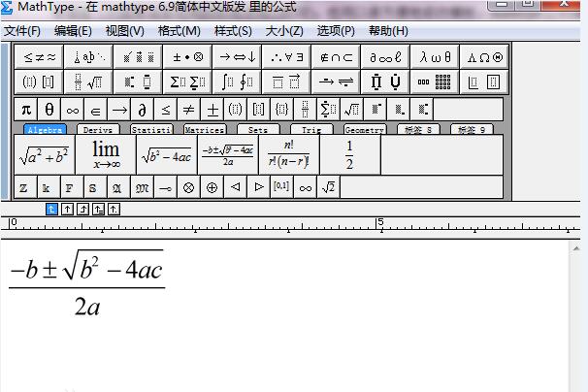Open the boxes templates palette
The image size is (588, 392).
click(x=484, y=82)
